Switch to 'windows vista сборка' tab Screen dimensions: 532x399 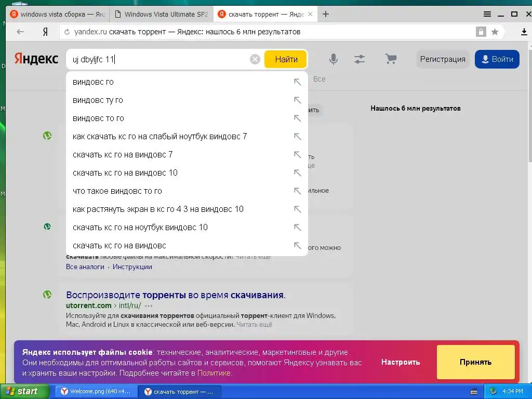click(58, 14)
